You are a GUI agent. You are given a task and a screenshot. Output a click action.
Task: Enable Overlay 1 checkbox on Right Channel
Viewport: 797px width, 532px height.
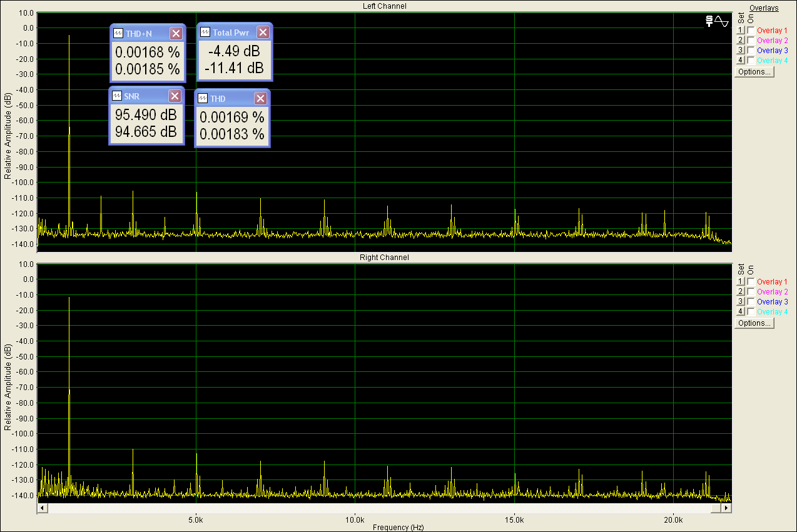[x=751, y=281]
